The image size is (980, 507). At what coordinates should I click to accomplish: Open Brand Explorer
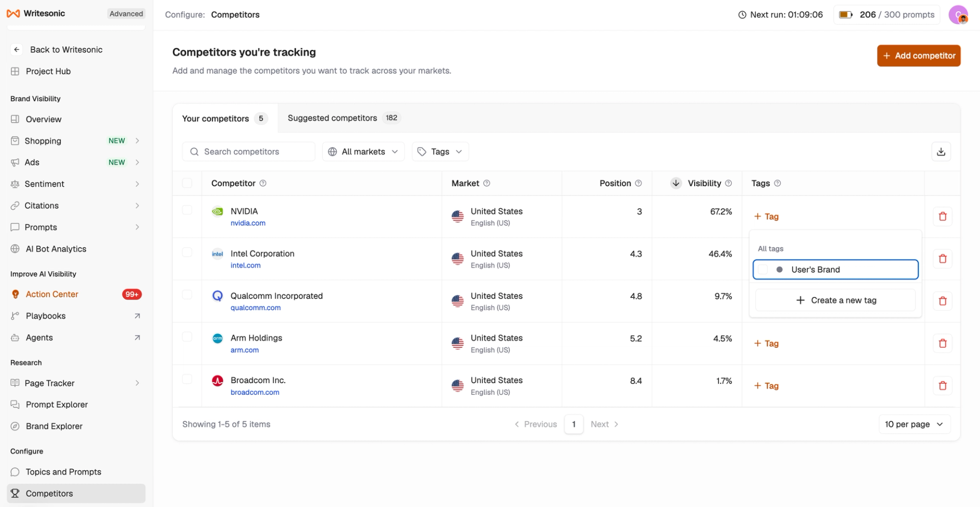point(54,426)
